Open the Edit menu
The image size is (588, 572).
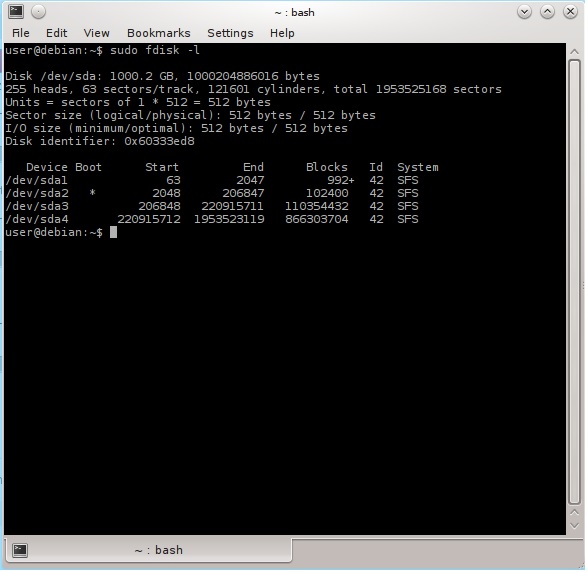56,33
